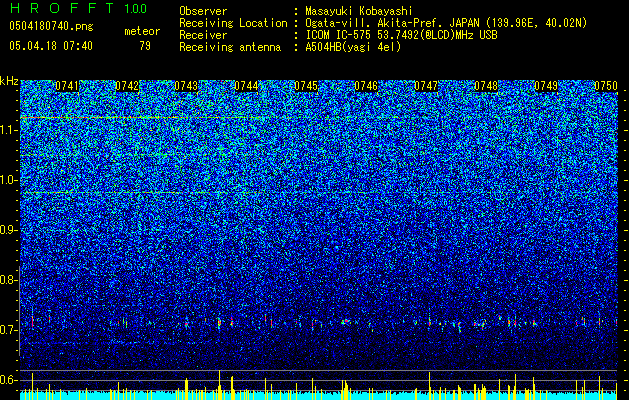The width and height of the screenshot is (629, 400).
Task: Click the 1.0 frequency axis label
Action: click(9, 180)
